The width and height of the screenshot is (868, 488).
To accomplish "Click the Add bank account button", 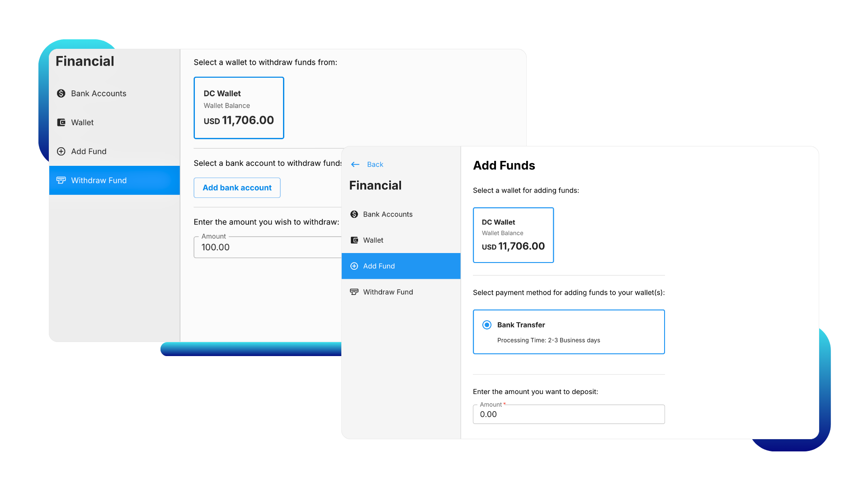I will pos(237,187).
